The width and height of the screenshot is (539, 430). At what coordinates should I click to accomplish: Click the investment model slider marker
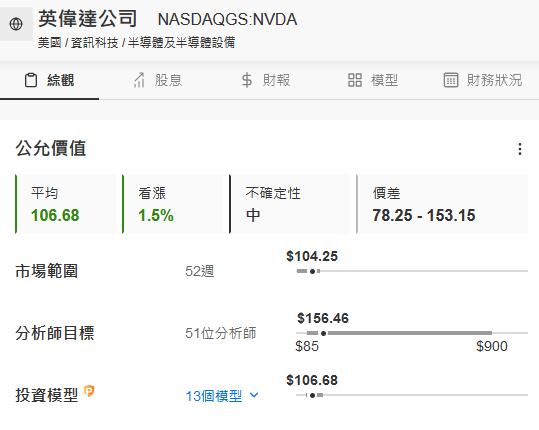(312, 396)
